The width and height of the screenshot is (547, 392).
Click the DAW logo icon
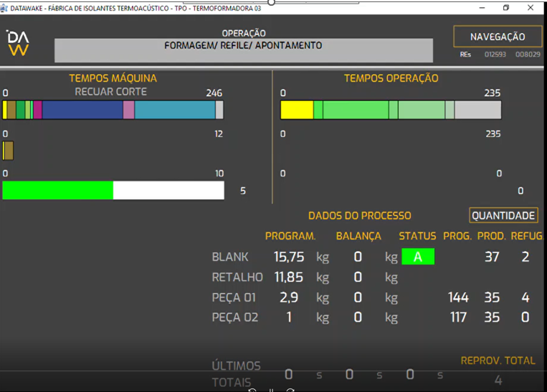[18, 43]
